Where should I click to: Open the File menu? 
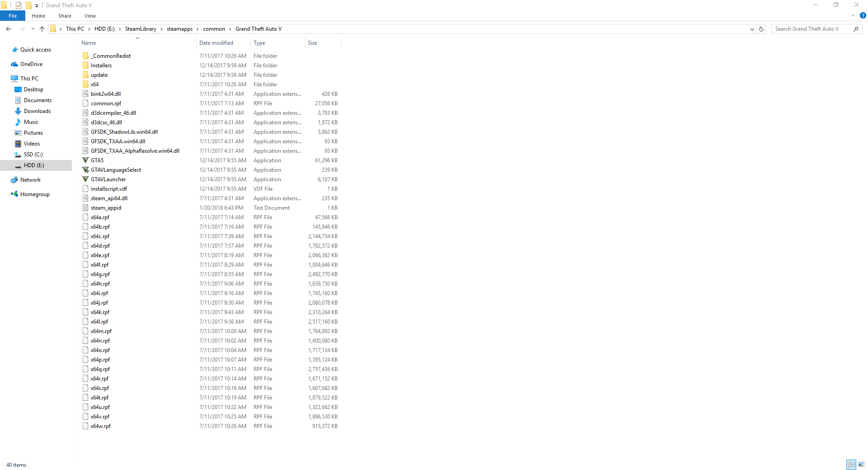pos(13,16)
